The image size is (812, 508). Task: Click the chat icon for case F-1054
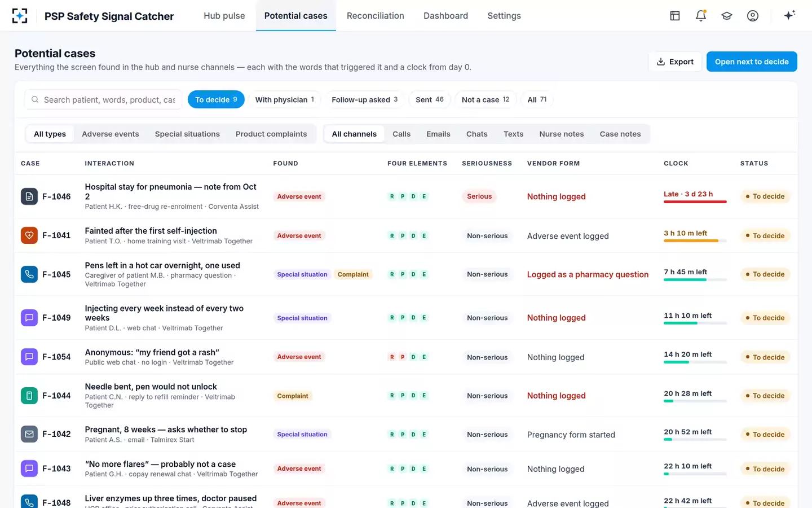coord(29,357)
